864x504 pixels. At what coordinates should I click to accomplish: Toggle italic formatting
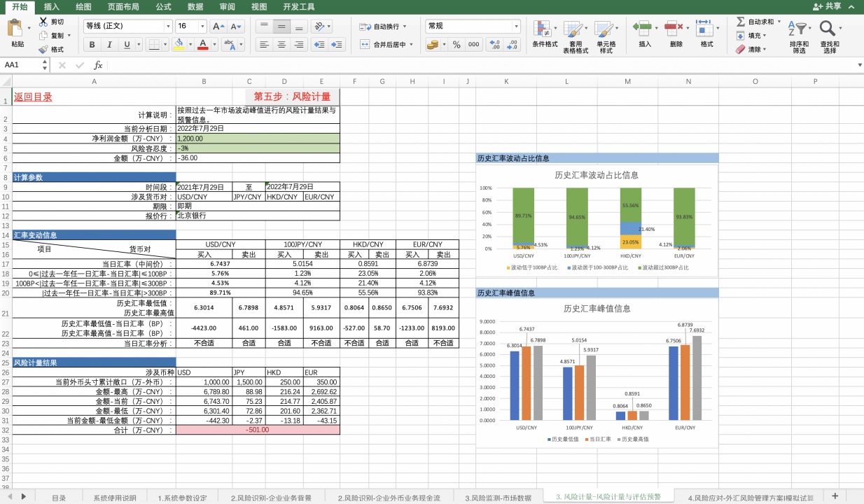(x=110, y=45)
